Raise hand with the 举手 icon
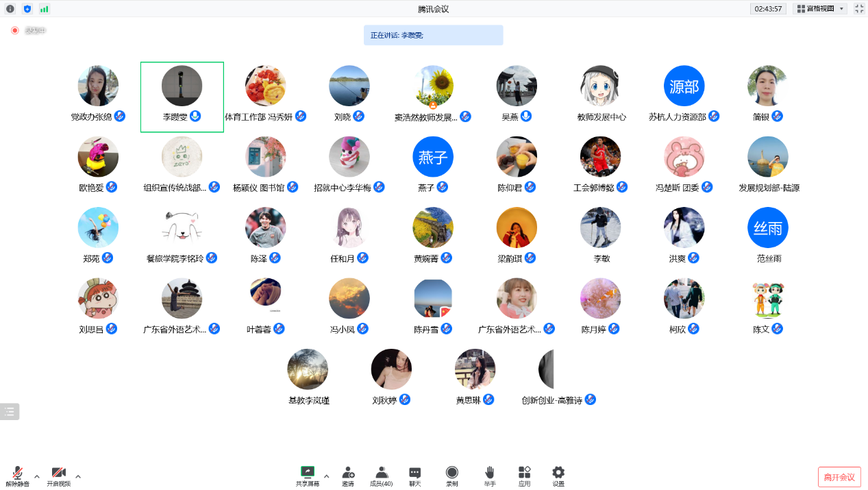 [x=489, y=476]
